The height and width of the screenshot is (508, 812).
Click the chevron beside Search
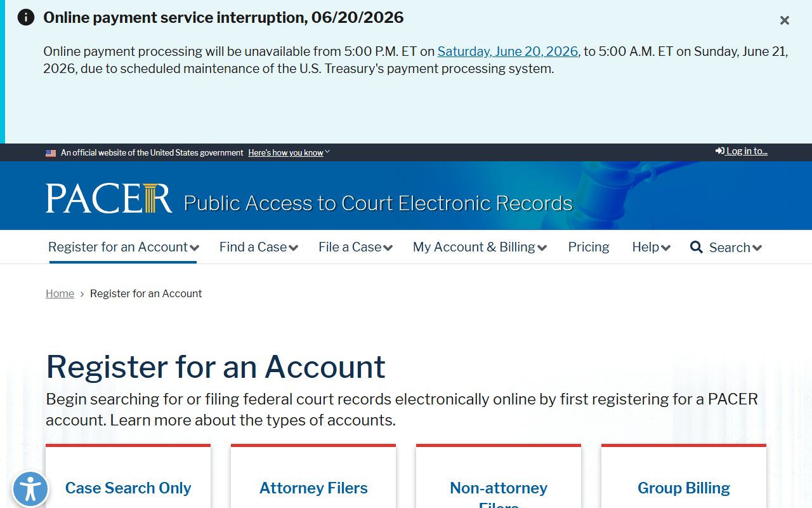[x=757, y=248]
